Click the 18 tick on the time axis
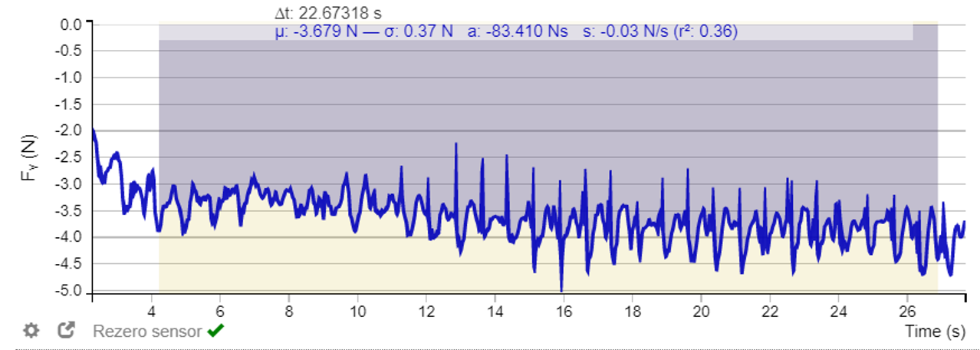 point(633,311)
